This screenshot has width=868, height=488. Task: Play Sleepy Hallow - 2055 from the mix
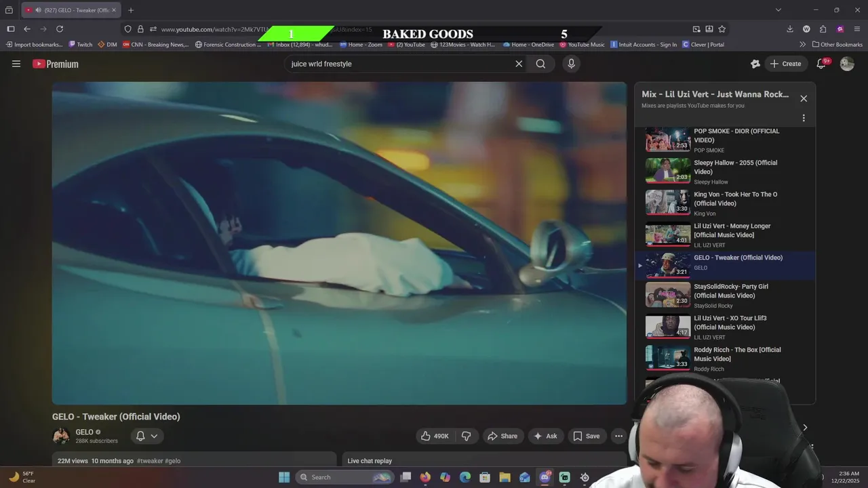[726, 172]
